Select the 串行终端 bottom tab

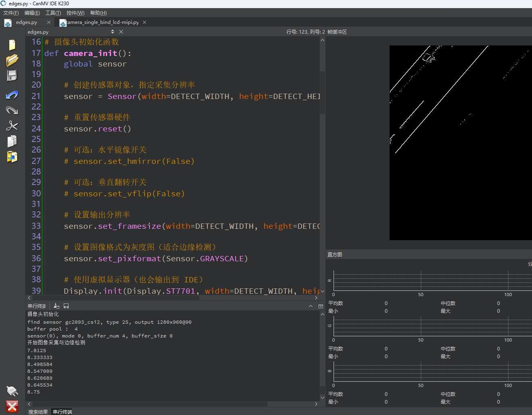click(x=62, y=412)
